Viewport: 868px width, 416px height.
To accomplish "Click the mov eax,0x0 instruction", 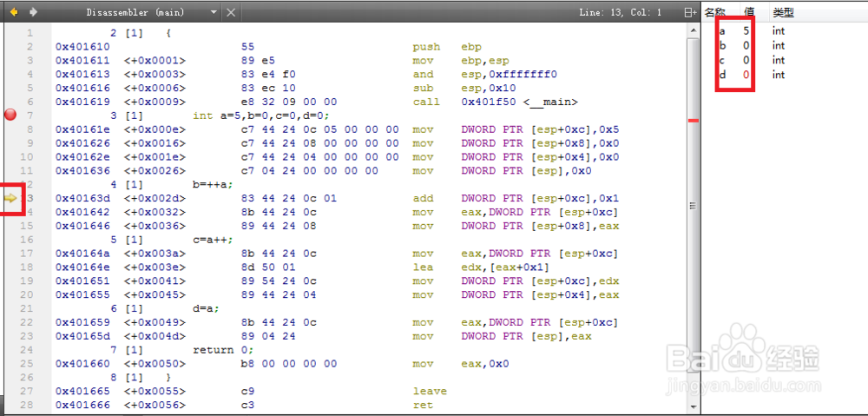I will tap(461, 364).
